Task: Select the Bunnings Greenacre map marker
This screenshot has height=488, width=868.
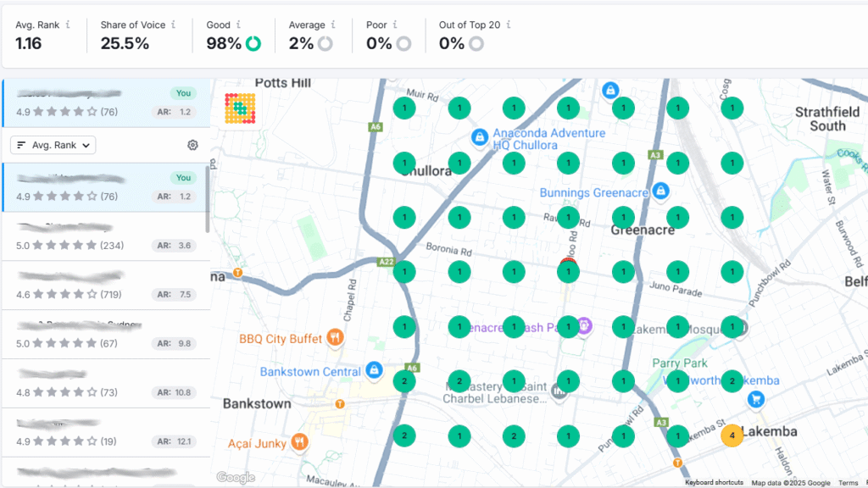Action: pyautogui.click(x=661, y=192)
